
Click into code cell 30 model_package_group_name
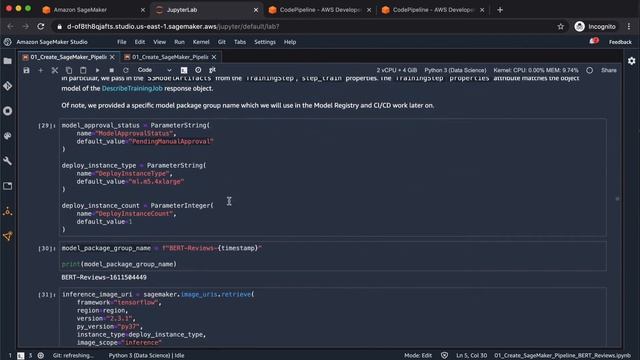click(x=333, y=256)
